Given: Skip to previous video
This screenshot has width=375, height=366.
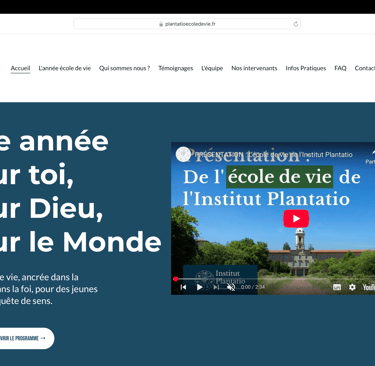Looking at the screenshot, I should pos(183,287).
